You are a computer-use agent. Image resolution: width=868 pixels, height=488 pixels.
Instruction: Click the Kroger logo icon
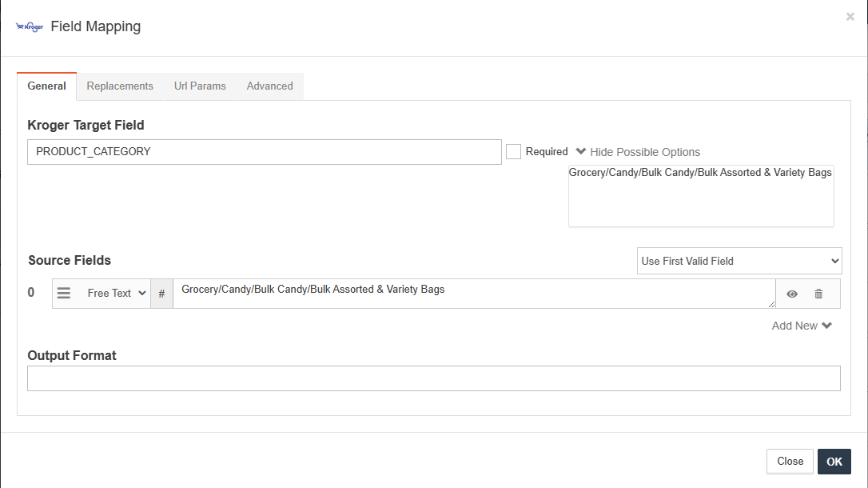tap(30, 26)
